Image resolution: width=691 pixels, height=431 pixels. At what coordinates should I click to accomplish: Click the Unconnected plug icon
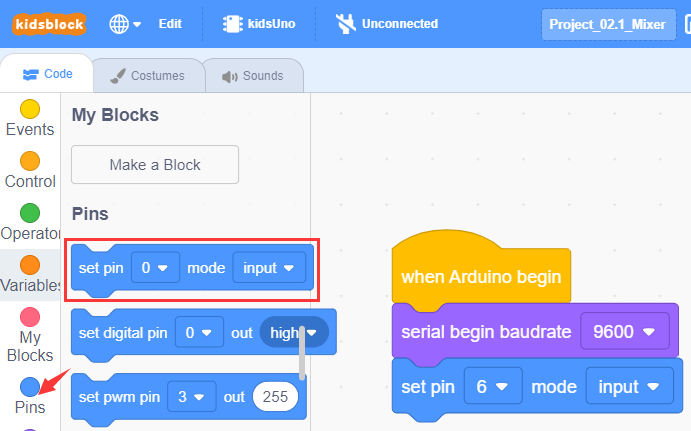click(346, 24)
